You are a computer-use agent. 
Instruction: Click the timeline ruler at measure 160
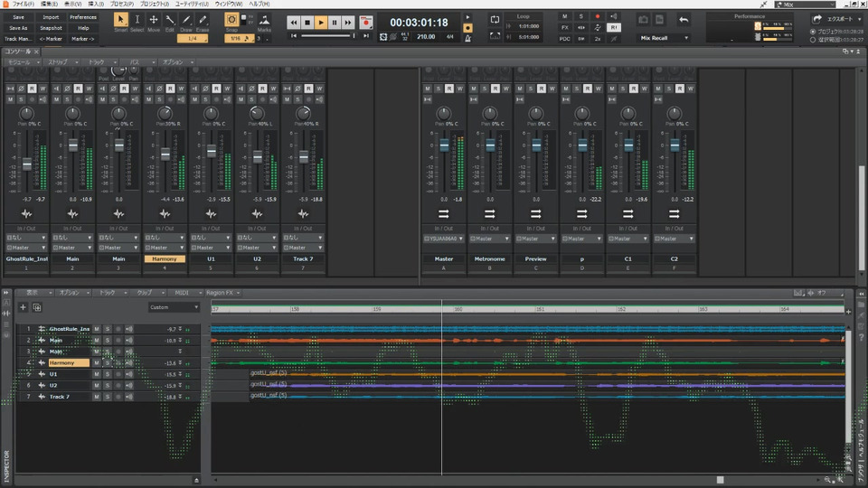point(458,309)
